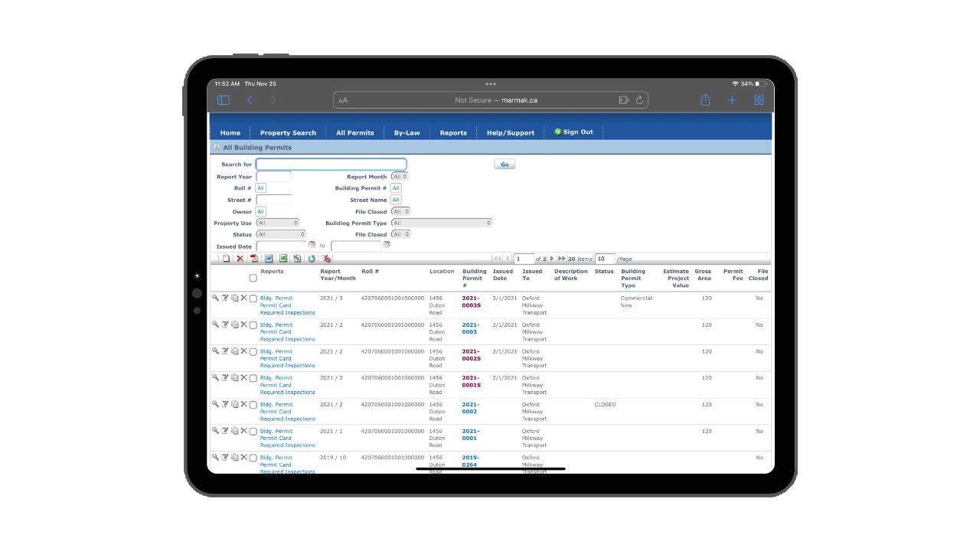The width and height of the screenshot is (980, 551).
Task: Open the Building Permit Type dropdown
Action: [442, 223]
